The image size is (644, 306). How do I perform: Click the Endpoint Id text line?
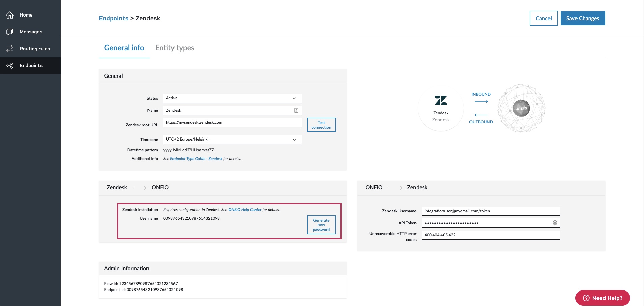click(143, 290)
